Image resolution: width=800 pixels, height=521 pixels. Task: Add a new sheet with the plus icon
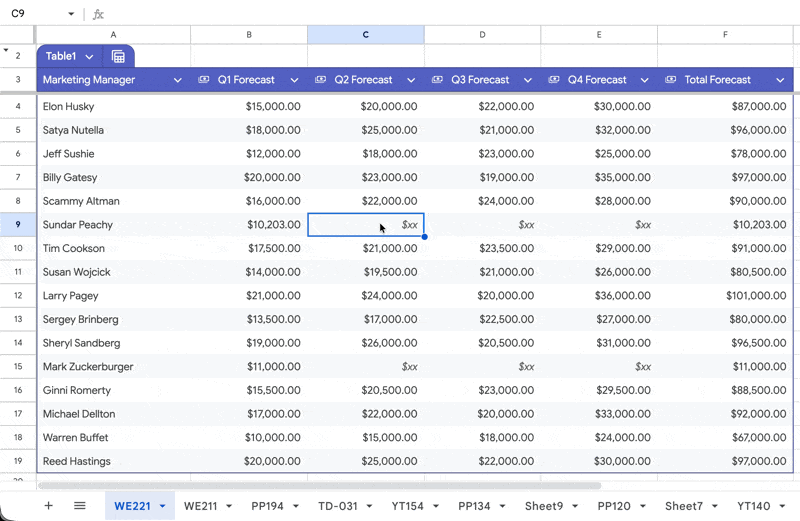pyautogui.click(x=48, y=506)
